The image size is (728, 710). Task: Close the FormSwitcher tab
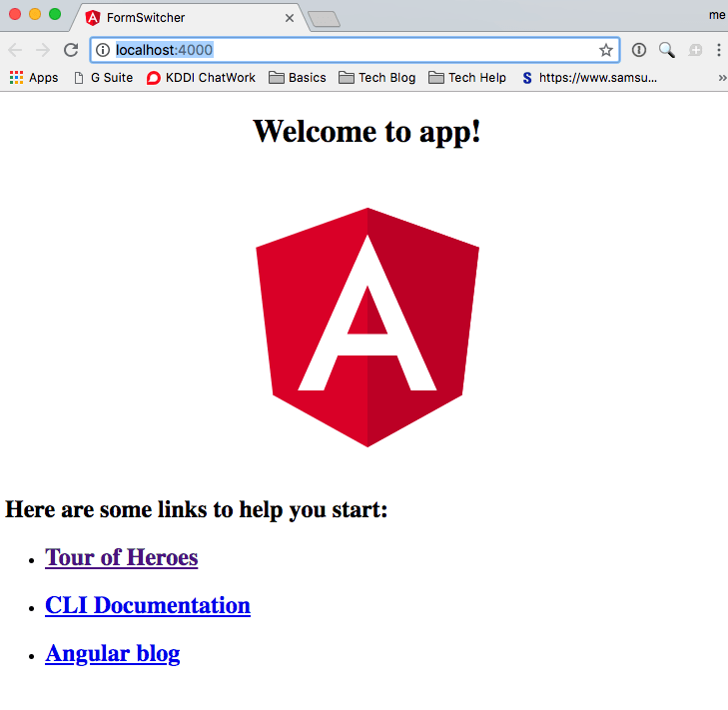290,18
